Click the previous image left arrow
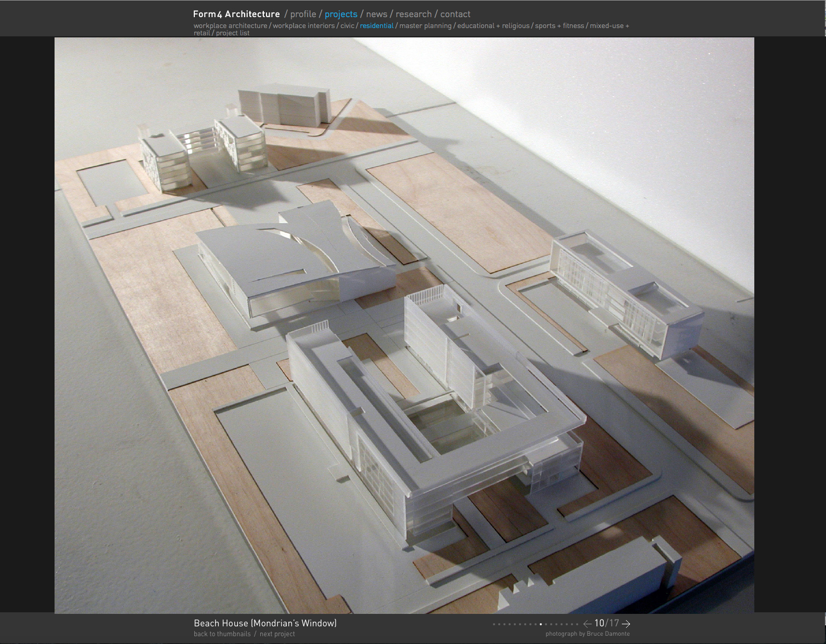826x644 pixels. point(587,624)
